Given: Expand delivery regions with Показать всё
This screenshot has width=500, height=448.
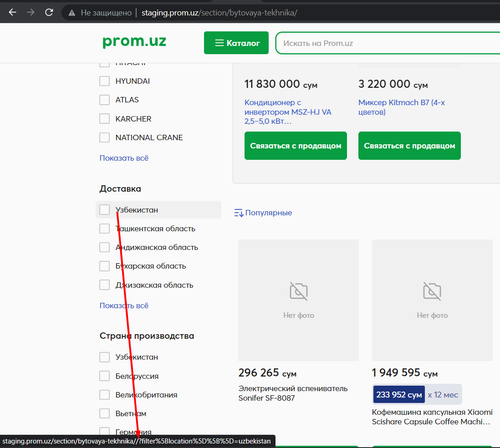Looking at the screenshot, I should (x=124, y=306).
